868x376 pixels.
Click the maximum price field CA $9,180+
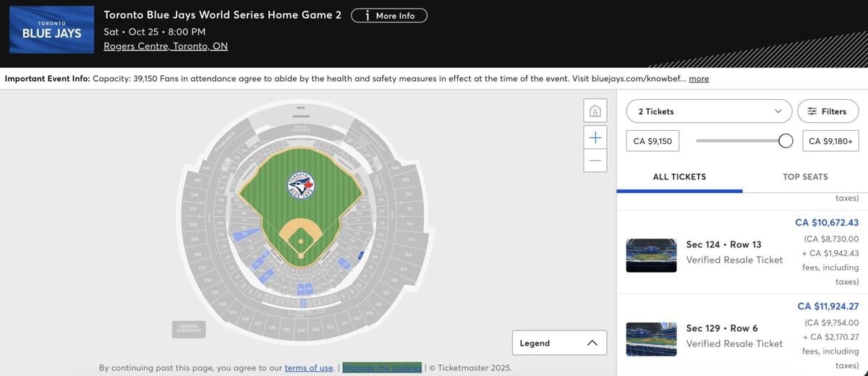pyautogui.click(x=830, y=141)
